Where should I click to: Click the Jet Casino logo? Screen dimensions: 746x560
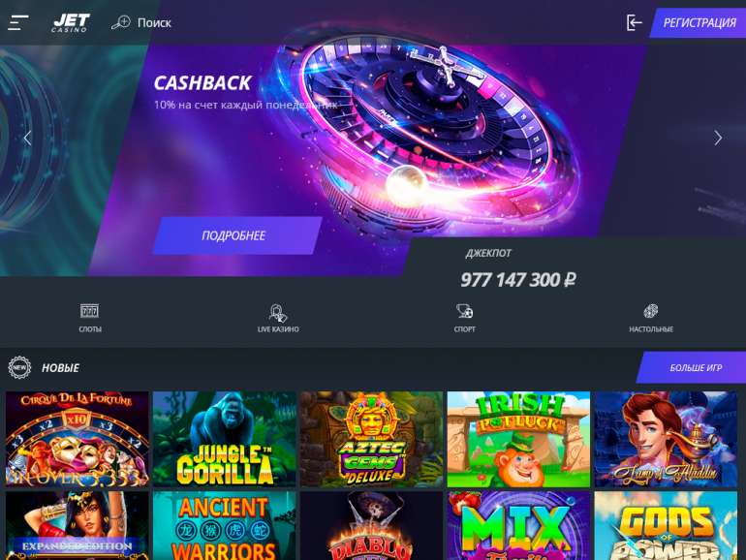coord(71,22)
